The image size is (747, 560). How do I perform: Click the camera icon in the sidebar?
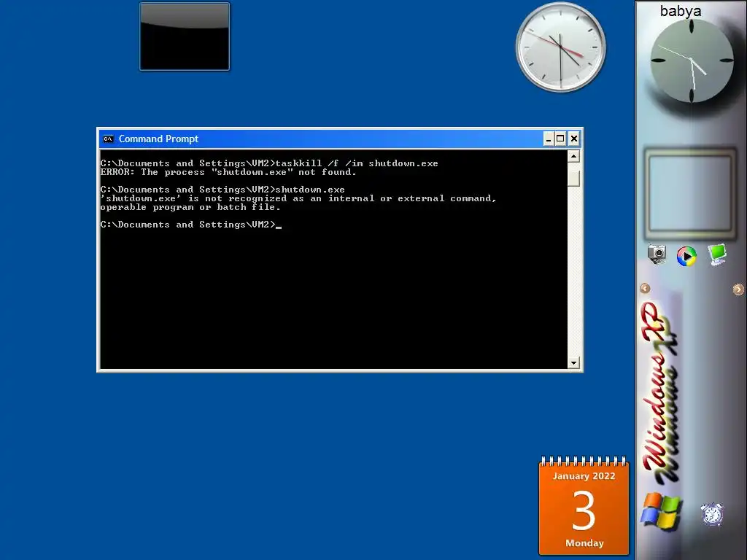[657, 254]
